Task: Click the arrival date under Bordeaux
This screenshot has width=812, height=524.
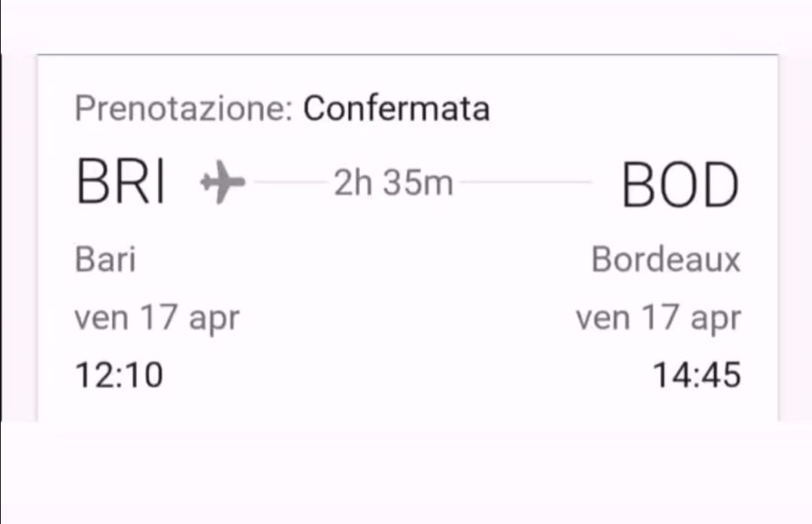Action: tap(659, 318)
